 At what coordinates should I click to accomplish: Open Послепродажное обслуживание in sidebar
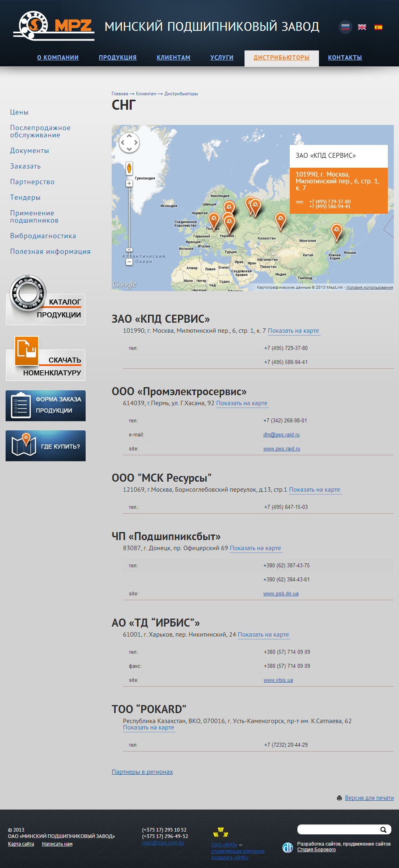coord(40,131)
